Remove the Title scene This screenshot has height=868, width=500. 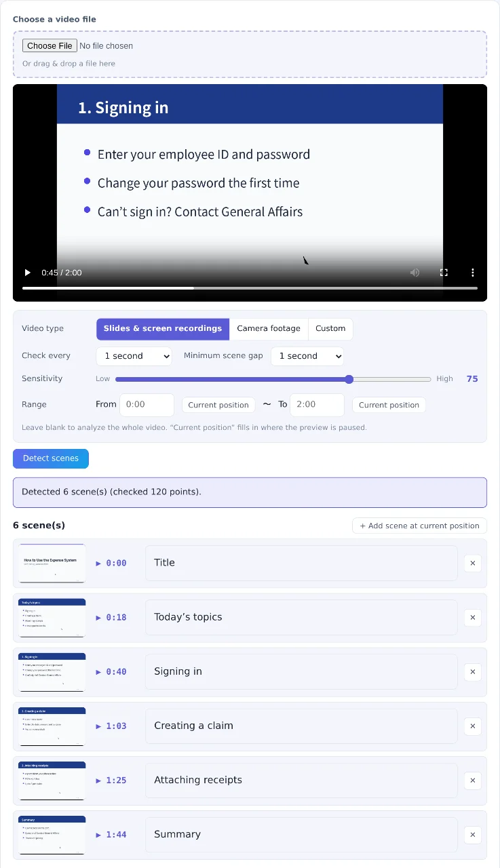point(473,563)
